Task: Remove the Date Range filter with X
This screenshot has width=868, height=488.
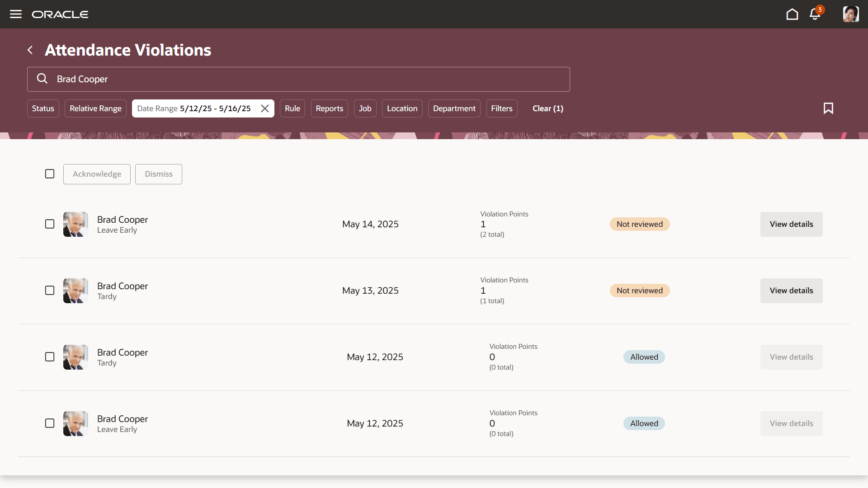Action: coord(265,108)
